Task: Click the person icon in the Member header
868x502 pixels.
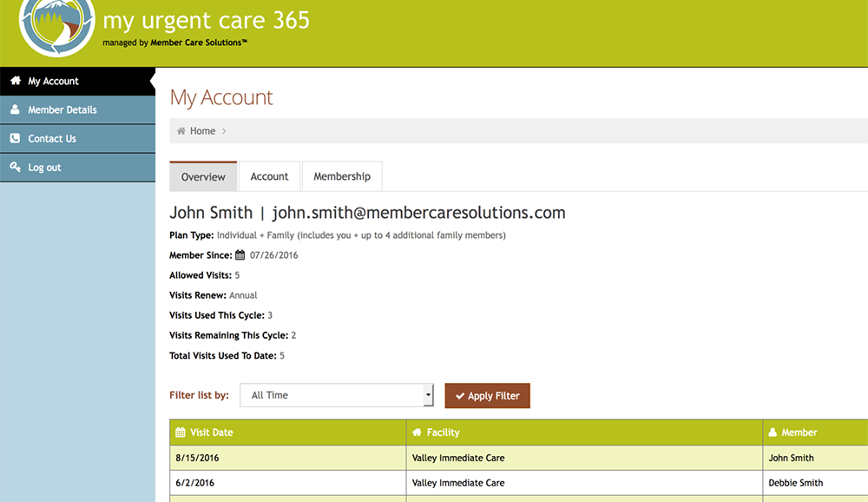Action: point(772,432)
